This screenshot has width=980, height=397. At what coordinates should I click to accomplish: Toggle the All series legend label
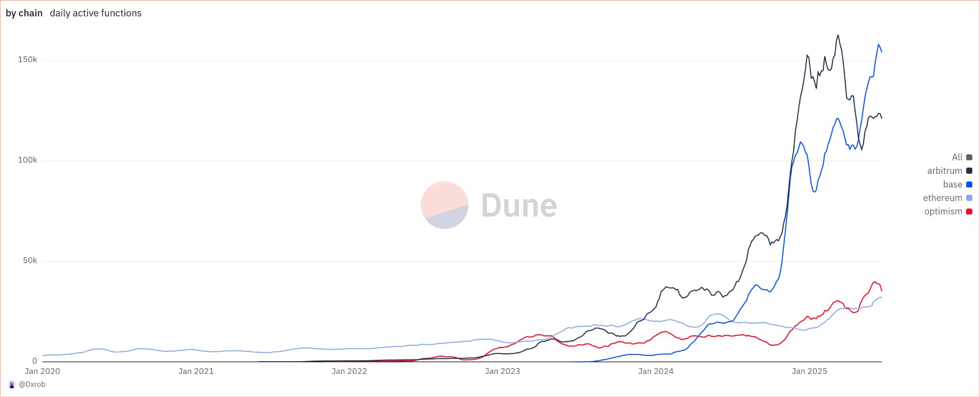[956, 157]
